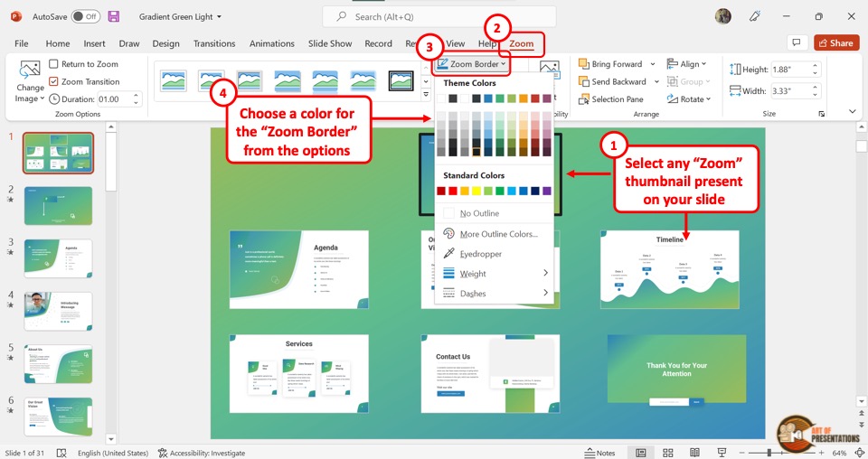The width and height of the screenshot is (868, 459).
Task: Click the Timeline zoom thumbnail on slide
Action: point(670,269)
